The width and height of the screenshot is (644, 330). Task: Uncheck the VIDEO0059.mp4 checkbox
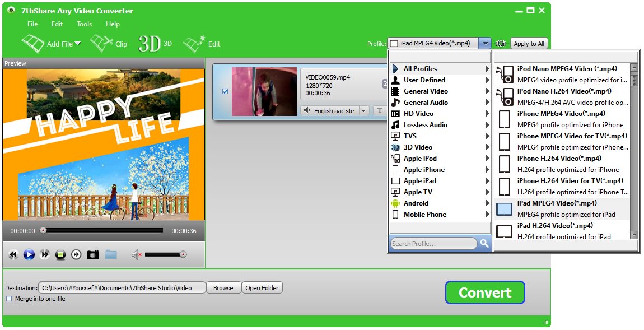coord(225,91)
